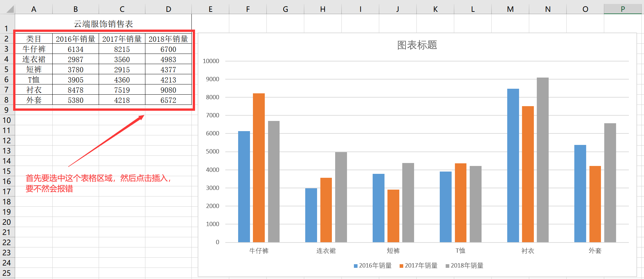This screenshot has width=644, height=279.
Task: Click cell with value 4218
Action: pos(122,100)
